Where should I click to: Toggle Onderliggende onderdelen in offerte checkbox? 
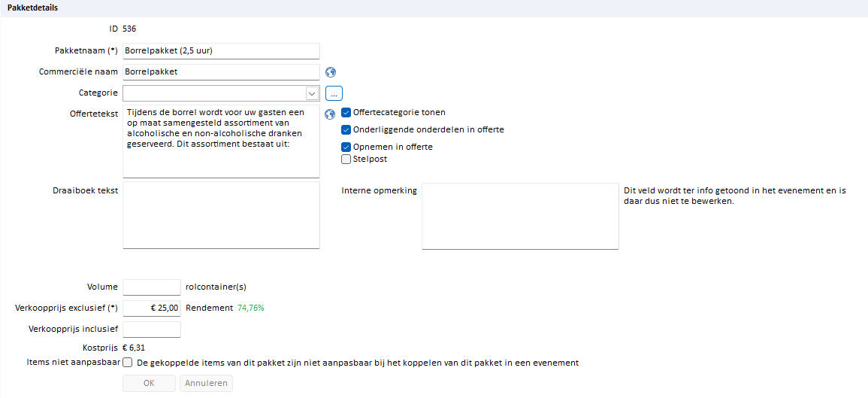pos(346,129)
